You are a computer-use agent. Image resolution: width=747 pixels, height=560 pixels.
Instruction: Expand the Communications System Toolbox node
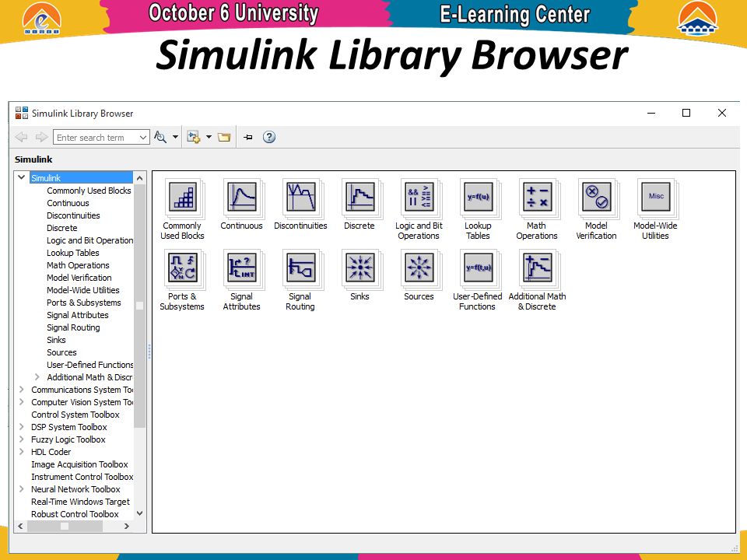(x=22, y=389)
